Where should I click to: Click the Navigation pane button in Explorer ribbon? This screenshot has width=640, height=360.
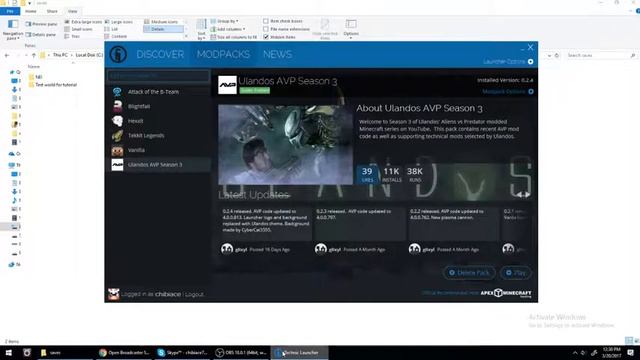click(13, 29)
